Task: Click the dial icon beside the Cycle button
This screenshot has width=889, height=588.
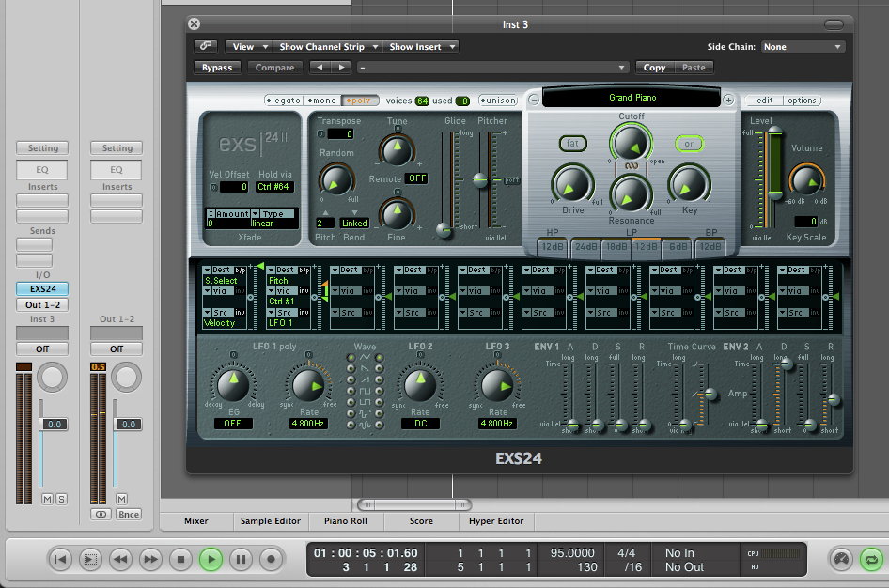Action: click(841, 560)
